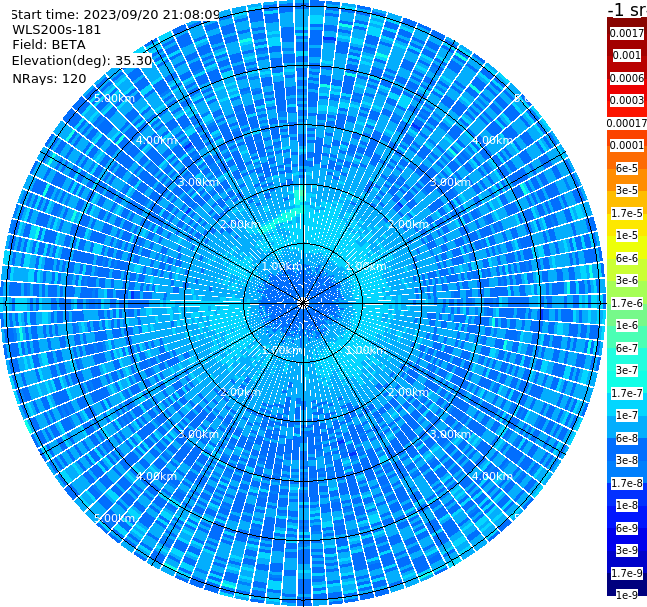Click the Field: BETA label
Viewport: 647px width, 607px height.
click(x=49, y=45)
